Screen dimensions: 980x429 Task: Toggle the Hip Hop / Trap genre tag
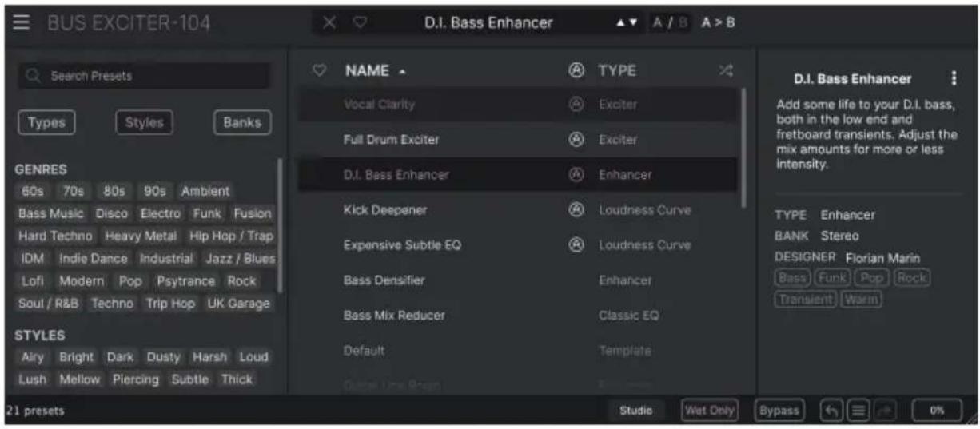click(231, 236)
